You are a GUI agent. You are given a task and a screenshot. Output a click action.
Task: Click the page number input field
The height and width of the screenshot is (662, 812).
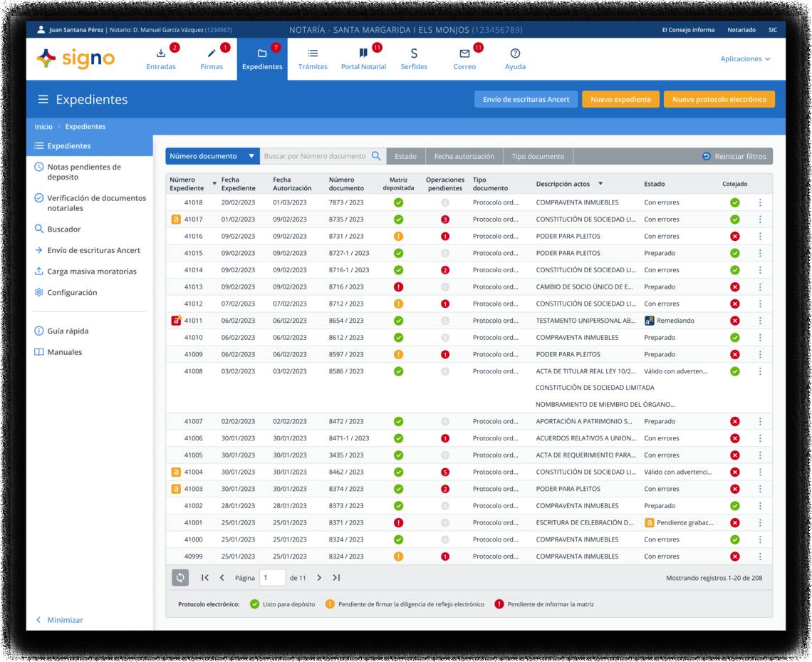click(x=272, y=578)
